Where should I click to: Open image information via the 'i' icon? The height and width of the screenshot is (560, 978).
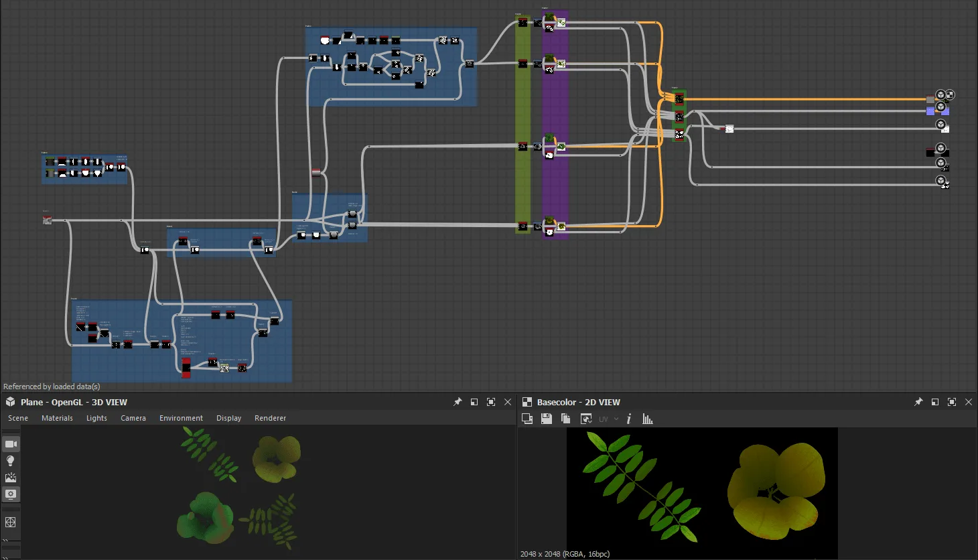click(x=628, y=418)
